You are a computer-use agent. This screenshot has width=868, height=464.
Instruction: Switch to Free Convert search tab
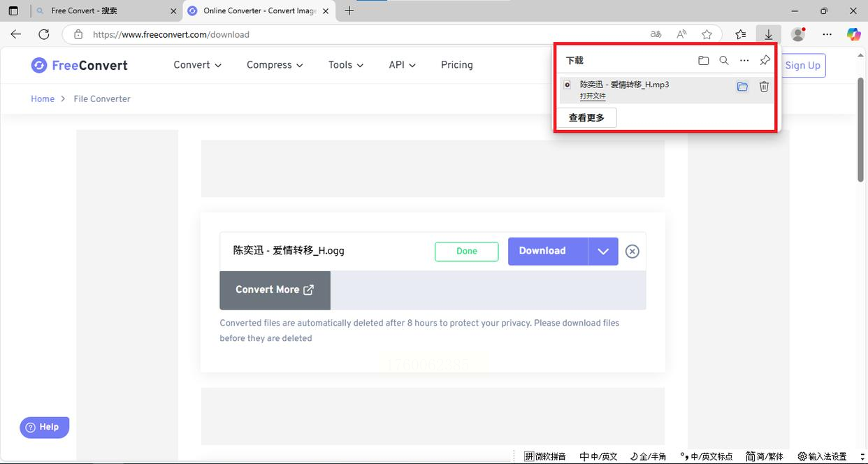pyautogui.click(x=105, y=11)
